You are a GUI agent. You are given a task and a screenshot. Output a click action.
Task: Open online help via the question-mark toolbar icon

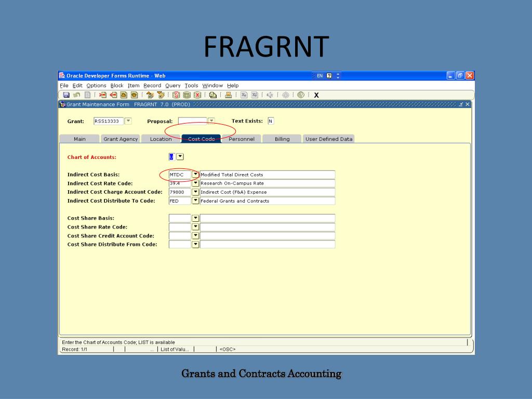[301, 95]
